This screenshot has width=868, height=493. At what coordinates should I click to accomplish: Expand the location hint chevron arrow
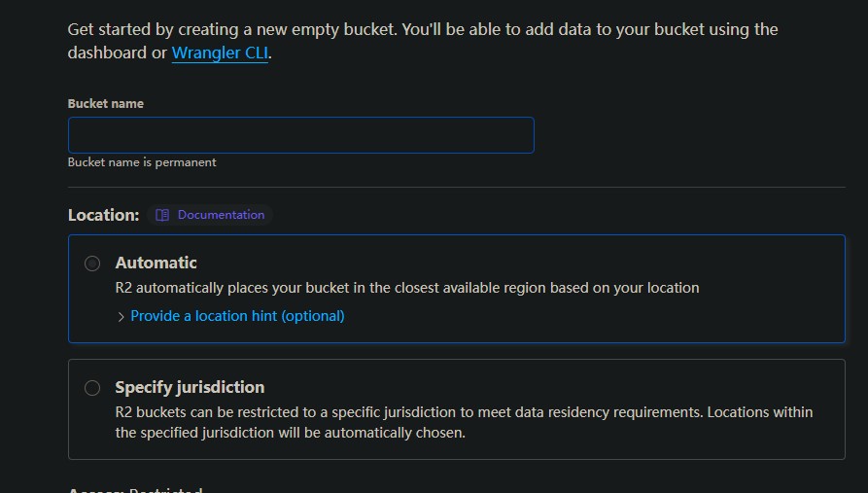tap(121, 317)
